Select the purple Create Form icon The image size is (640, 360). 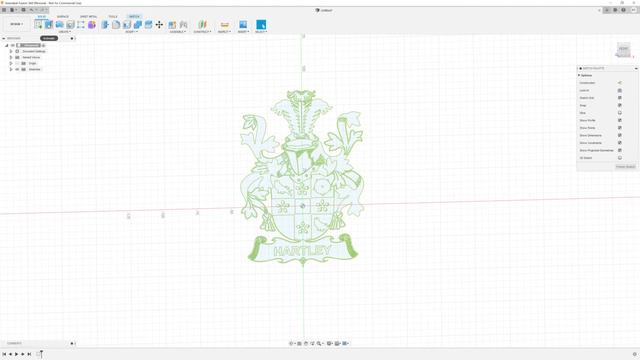pyautogui.click(x=92, y=24)
